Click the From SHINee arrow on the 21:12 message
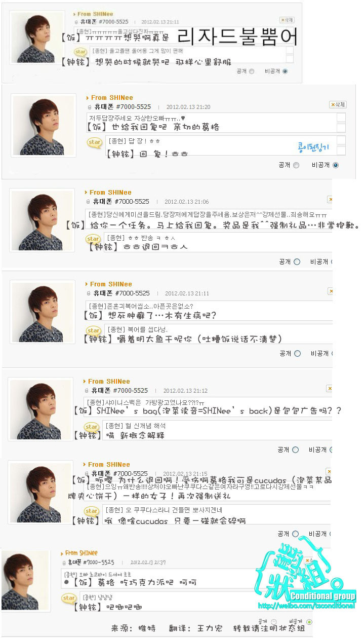The image size is (364, 638). 85,382
